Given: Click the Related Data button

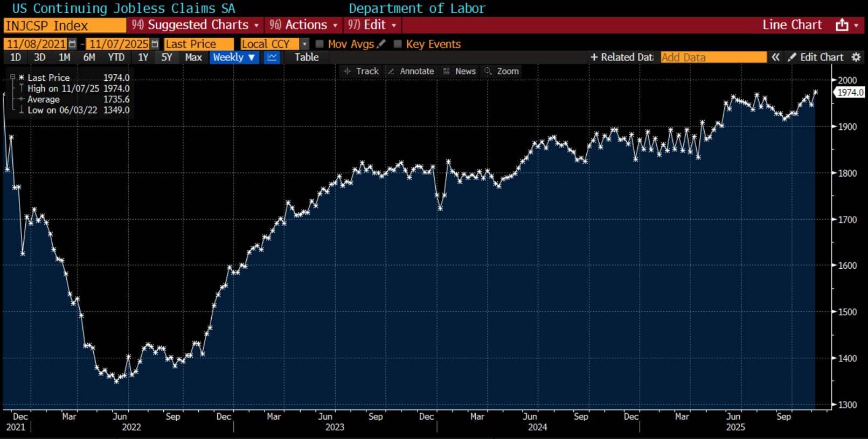Looking at the screenshot, I should 621,57.
